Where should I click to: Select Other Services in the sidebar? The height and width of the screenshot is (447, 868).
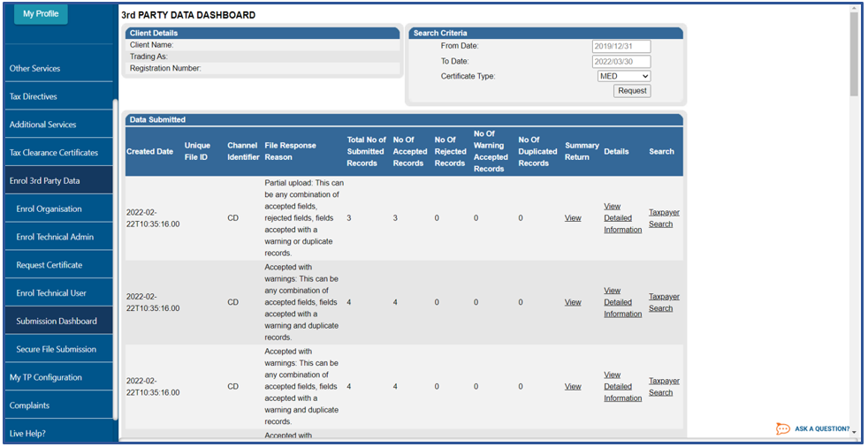pos(35,69)
